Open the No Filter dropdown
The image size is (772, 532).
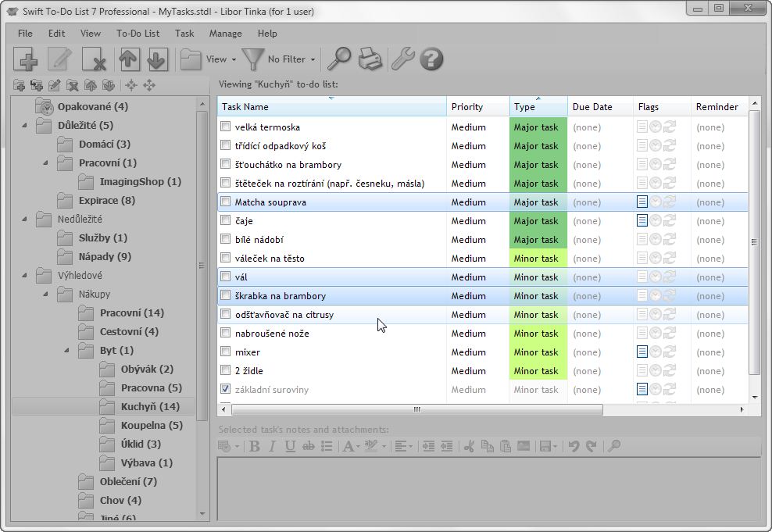click(280, 59)
